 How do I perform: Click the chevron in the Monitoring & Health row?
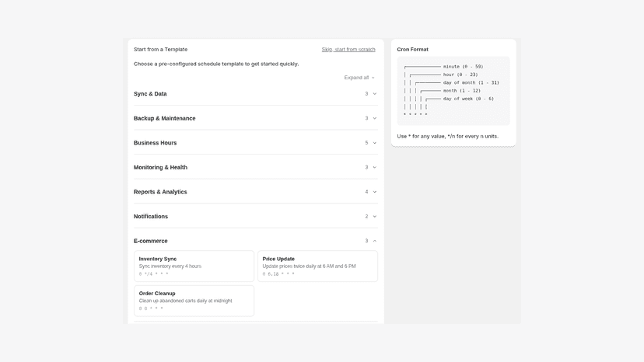tap(375, 168)
